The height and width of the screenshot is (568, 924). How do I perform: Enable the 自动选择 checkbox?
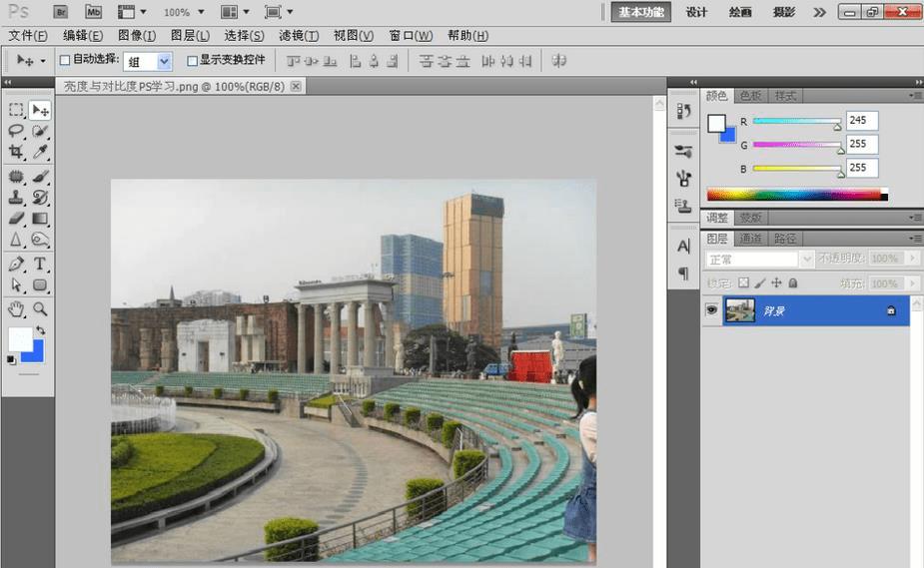click(66, 61)
